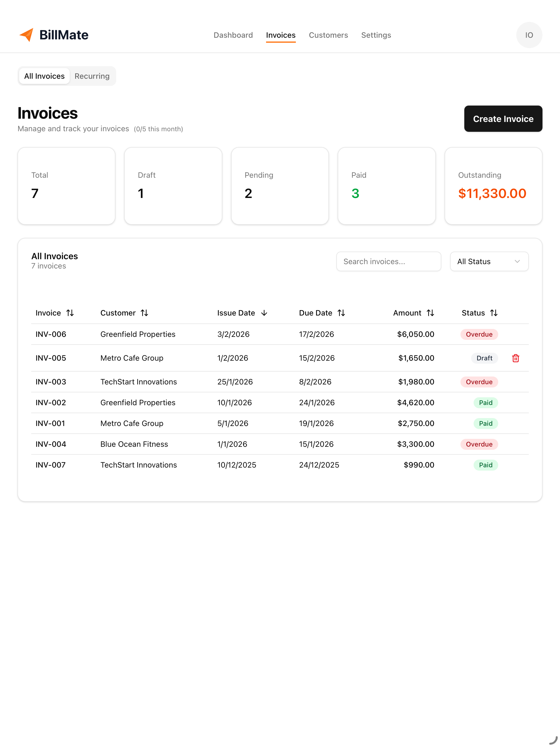Open the Invoices nav item

[281, 35]
